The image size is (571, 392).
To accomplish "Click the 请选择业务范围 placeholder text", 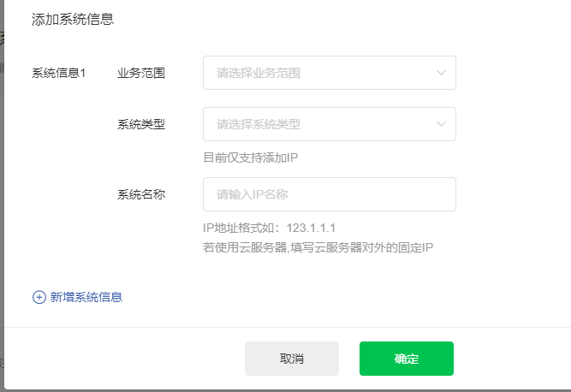I will point(259,73).
